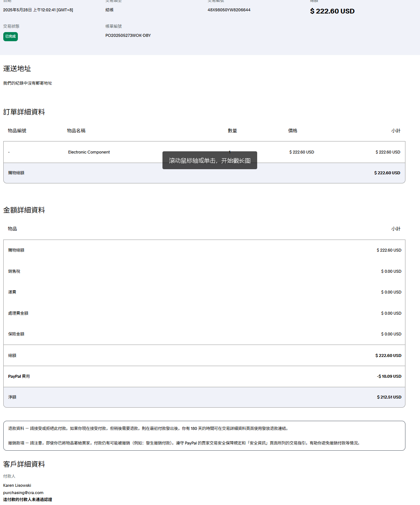The width and height of the screenshot is (420, 505).
Task: Select the -$10.09 USD fee amount
Action: coord(389,376)
